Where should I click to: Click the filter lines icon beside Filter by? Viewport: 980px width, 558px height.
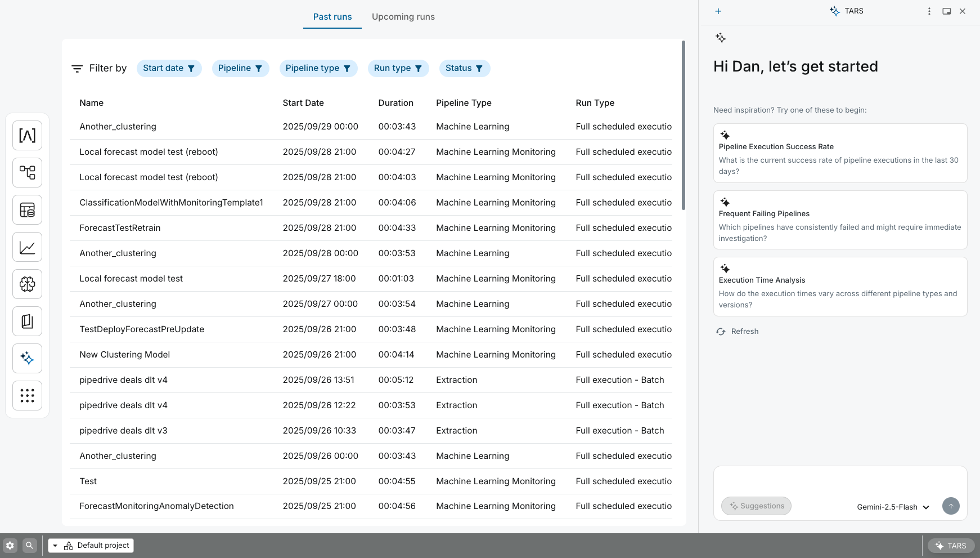[77, 68]
